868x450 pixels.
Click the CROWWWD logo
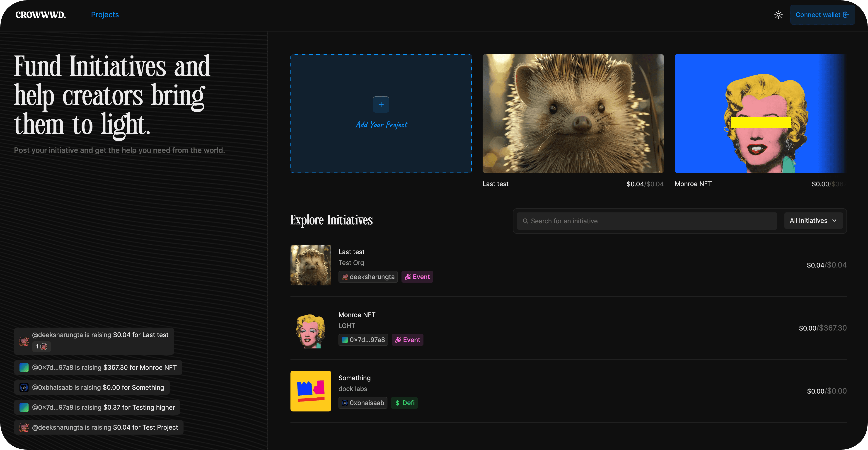41,15
